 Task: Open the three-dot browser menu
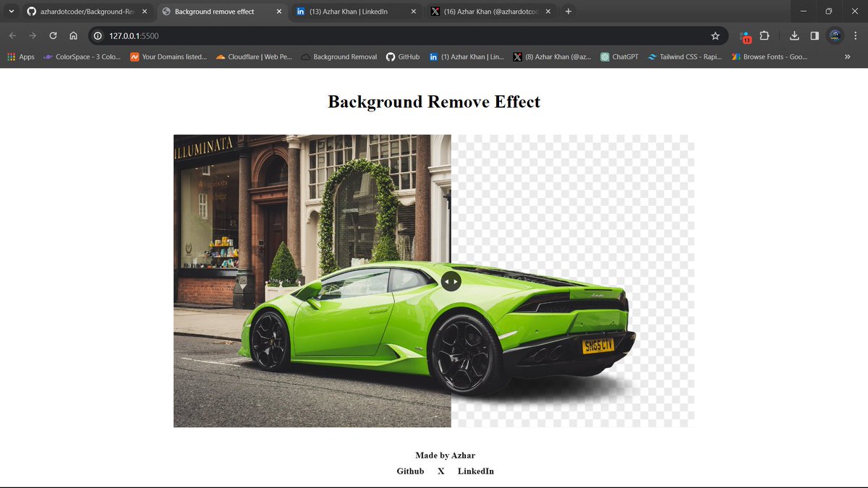click(856, 35)
